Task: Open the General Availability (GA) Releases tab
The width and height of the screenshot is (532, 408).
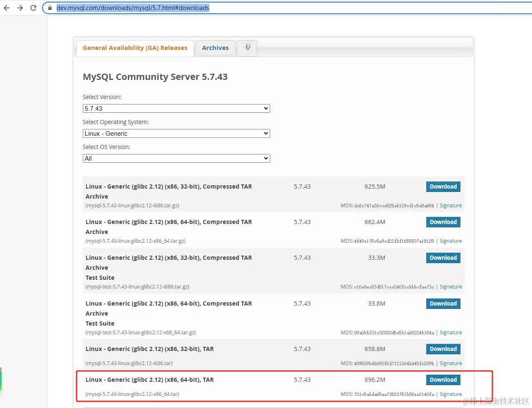Action: (x=135, y=48)
